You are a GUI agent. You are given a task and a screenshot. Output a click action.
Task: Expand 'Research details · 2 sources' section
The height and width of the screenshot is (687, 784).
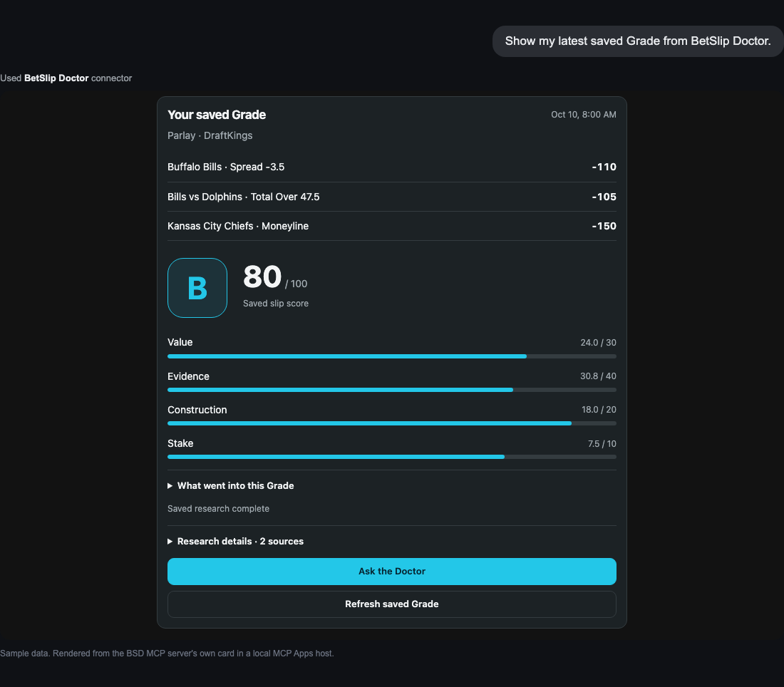235,541
